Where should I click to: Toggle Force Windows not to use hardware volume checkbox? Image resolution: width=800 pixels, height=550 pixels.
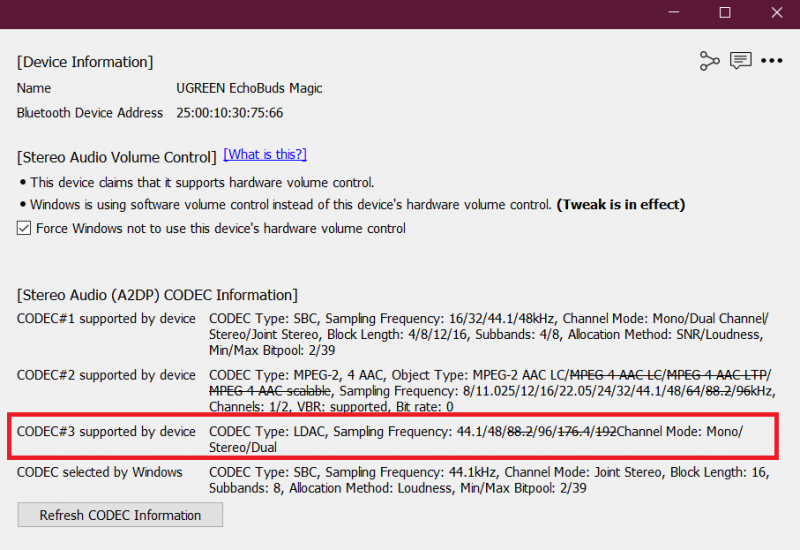pyautogui.click(x=24, y=228)
